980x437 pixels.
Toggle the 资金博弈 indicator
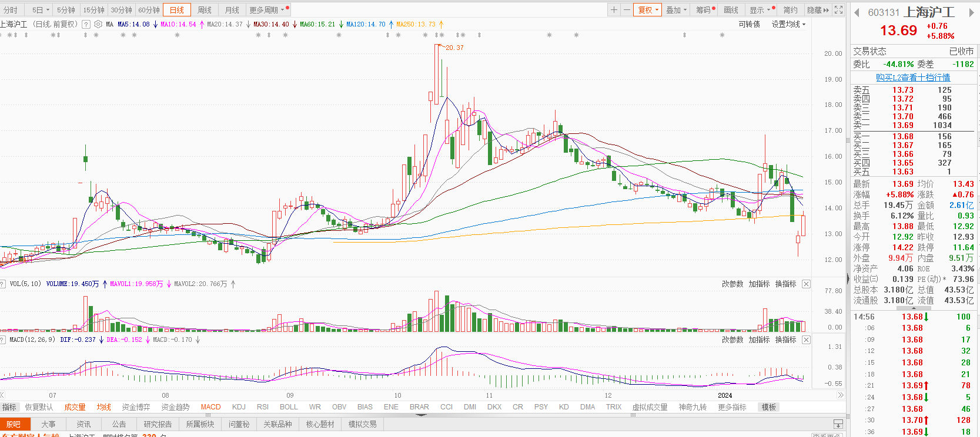(x=136, y=407)
